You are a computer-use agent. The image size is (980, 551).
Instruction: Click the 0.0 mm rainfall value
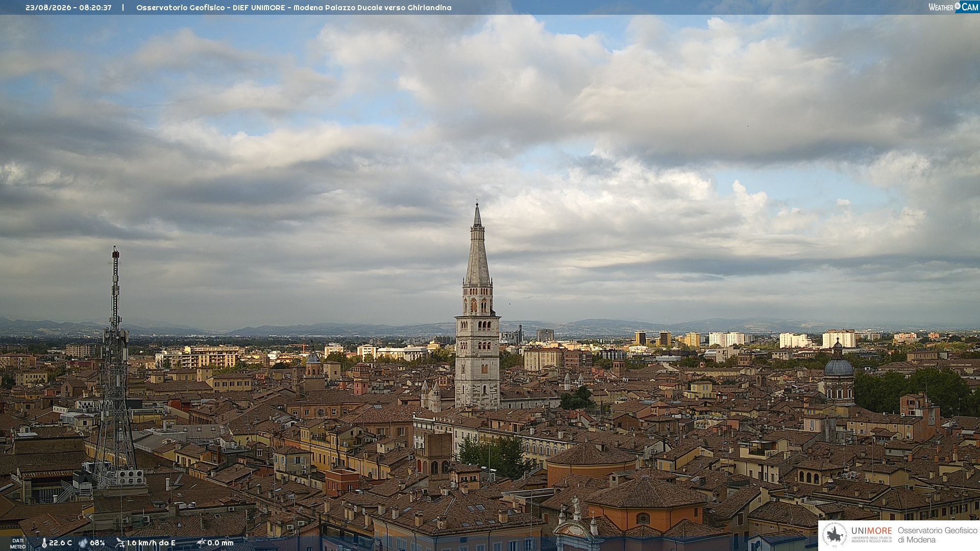tap(220, 543)
